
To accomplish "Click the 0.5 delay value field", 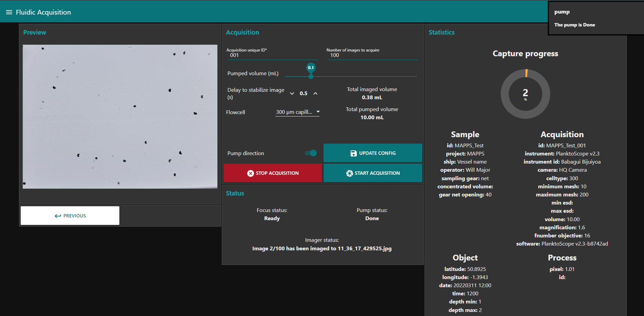I will coord(304,93).
